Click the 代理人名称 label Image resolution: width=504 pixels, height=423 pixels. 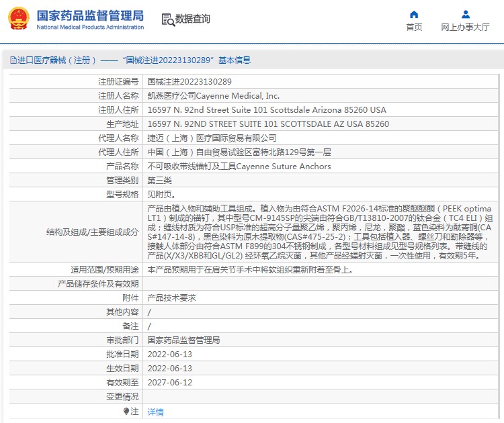coord(118,138)
